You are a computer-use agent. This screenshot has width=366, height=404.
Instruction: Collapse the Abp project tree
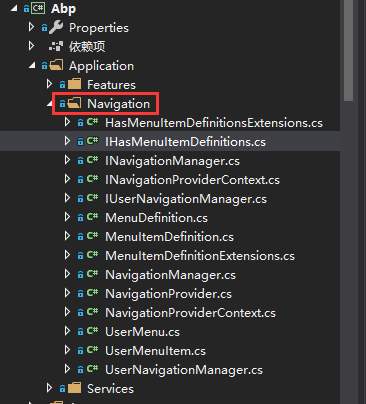[14, 8]
